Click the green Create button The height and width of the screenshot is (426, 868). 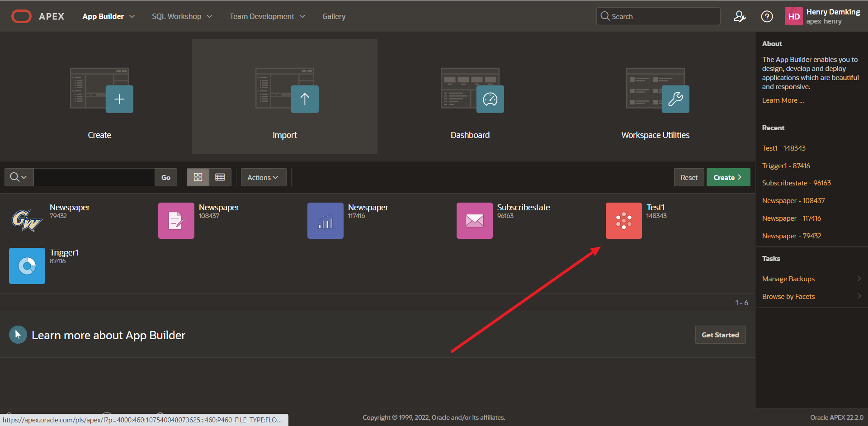coord(728,177)
